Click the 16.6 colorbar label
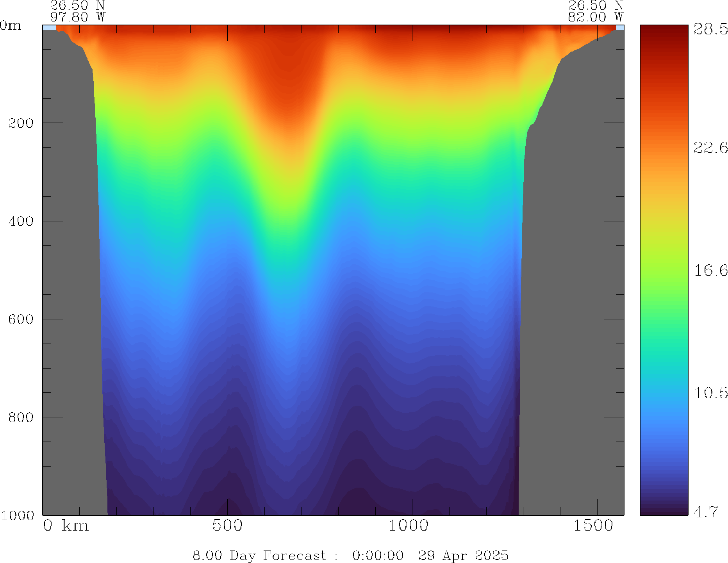This screenshot has height=563, width=728. (x=710, y=270)
